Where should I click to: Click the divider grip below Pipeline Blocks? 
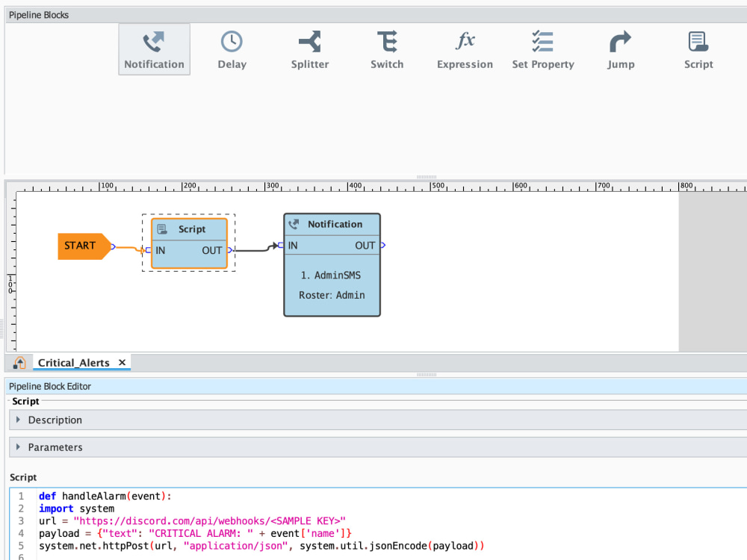[427, 177]
